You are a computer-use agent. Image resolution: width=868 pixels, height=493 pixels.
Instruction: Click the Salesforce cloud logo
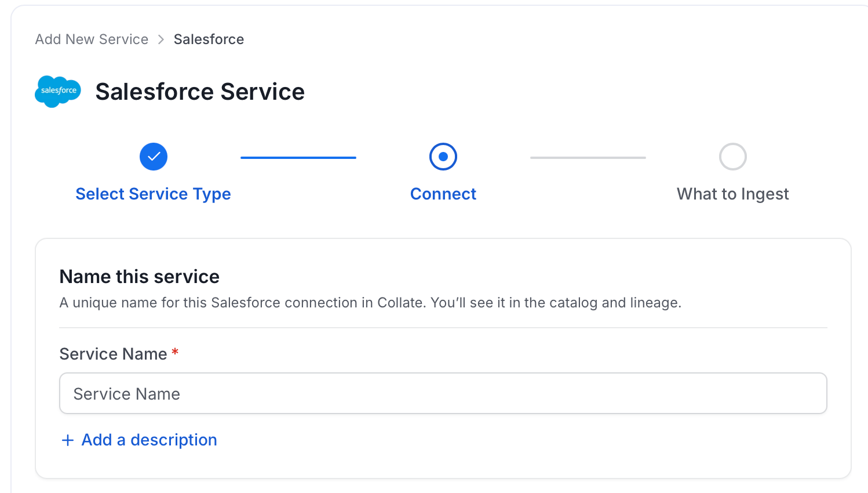tap(58, 91)
